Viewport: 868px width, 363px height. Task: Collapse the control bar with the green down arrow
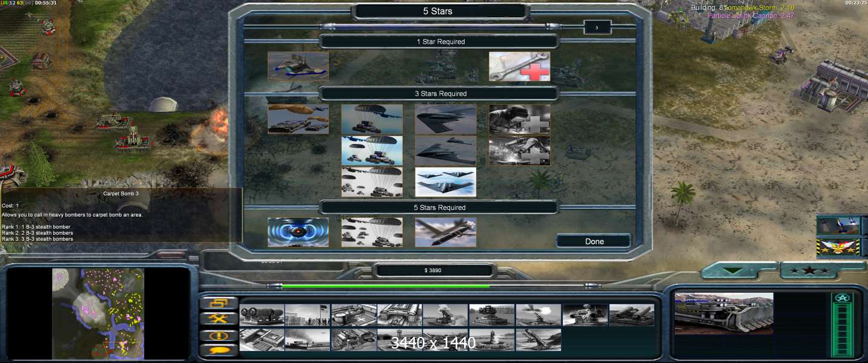(733, 271)
